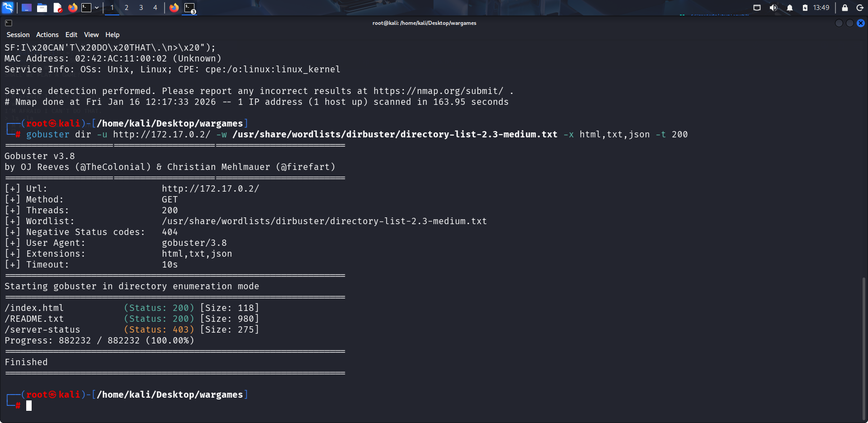Screen dimensions: 868x423
Task: Click the volume speaker tray icon
Action: [773, 8]
